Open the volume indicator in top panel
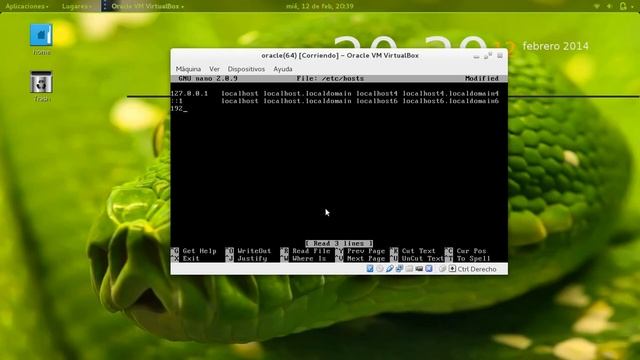The height and width of the screenshot is (360, 640). tap(609, 6)
